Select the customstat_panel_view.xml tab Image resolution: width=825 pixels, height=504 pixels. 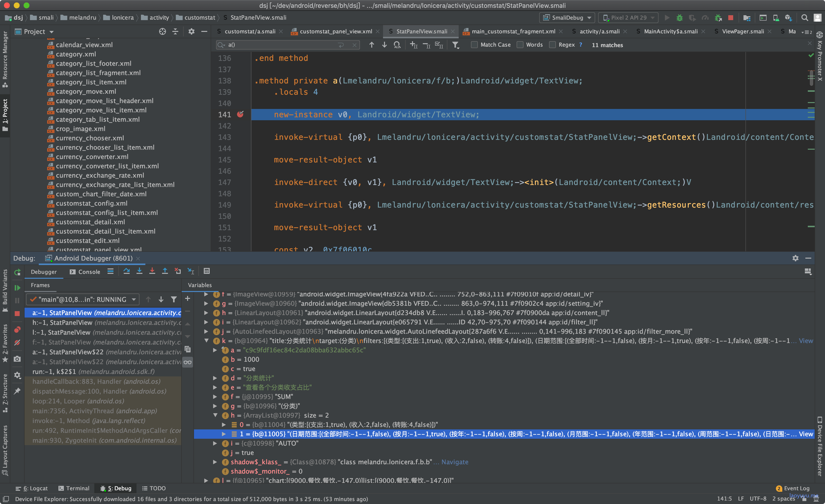tap(333, 31)
